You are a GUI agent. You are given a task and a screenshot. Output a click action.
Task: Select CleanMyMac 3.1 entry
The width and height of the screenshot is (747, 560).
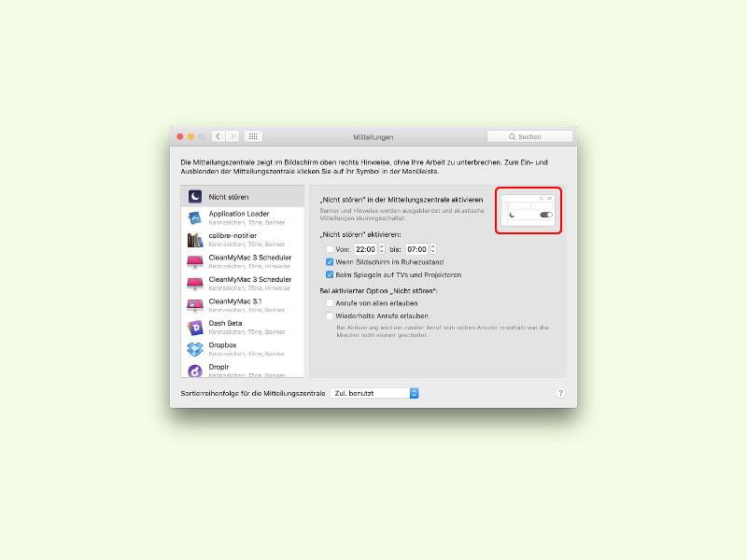(243, 305)
